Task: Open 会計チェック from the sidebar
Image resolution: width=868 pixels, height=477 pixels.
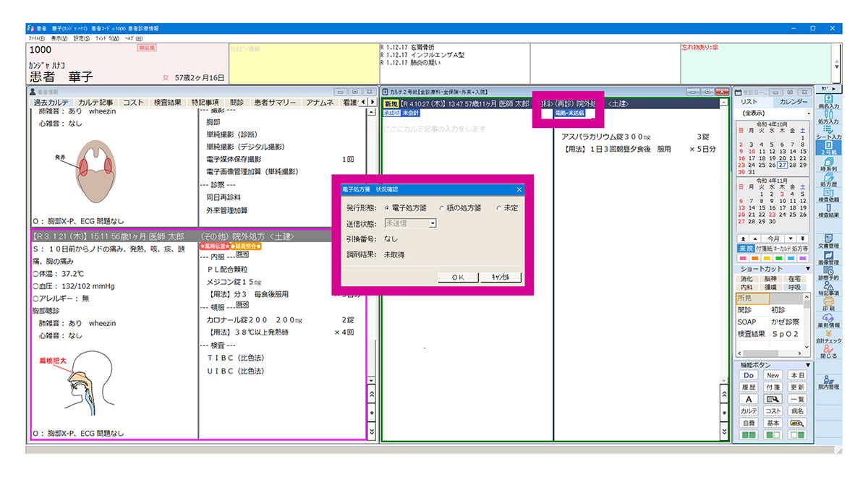Action: [828, 336]
